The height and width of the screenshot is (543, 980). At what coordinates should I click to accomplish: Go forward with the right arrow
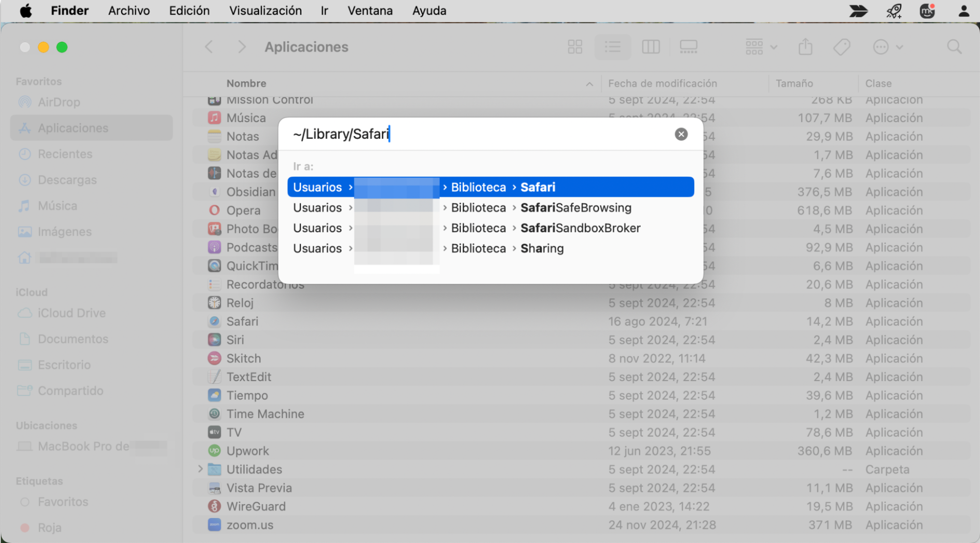(242, 47)
